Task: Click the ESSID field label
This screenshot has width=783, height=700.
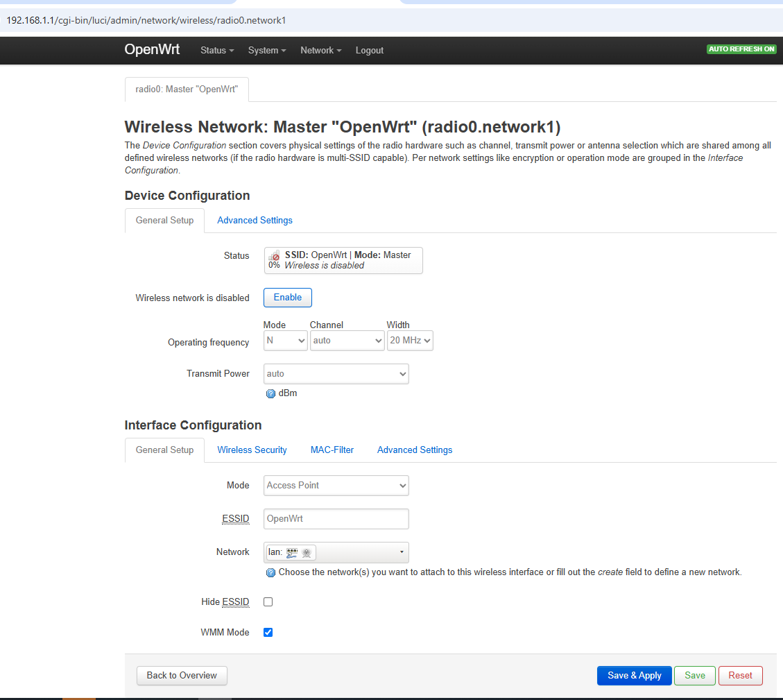Action: [236, 519]
